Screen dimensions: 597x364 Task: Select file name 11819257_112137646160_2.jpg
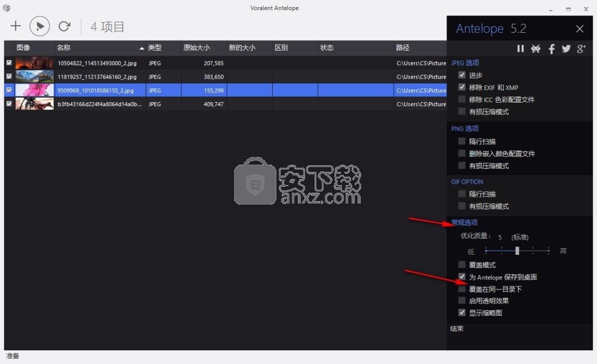click(97, 77)
